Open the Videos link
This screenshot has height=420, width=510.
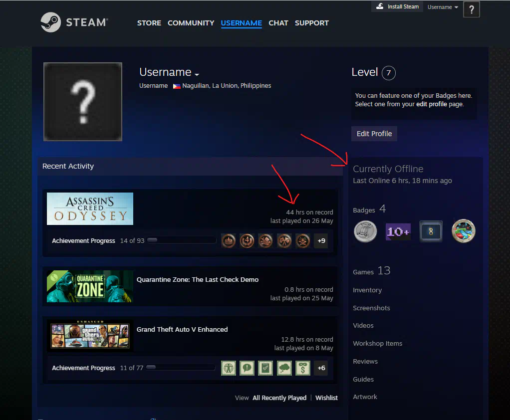point(363,325)
